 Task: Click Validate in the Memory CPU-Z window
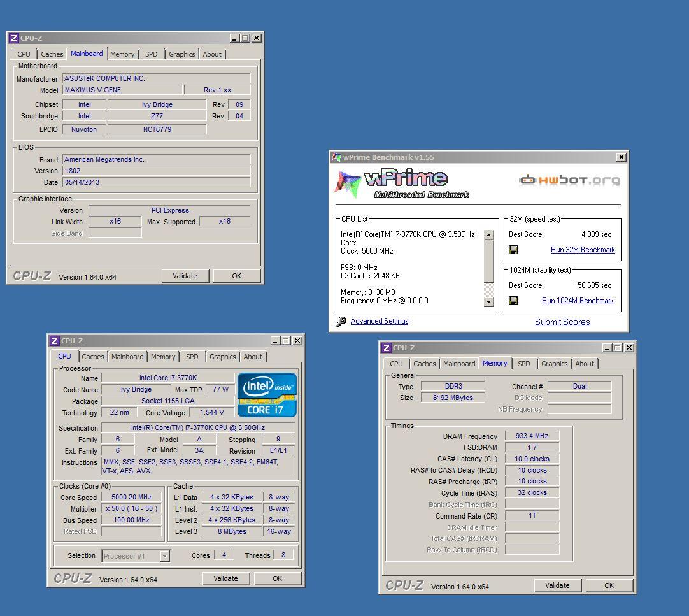[x=558, y=585]
